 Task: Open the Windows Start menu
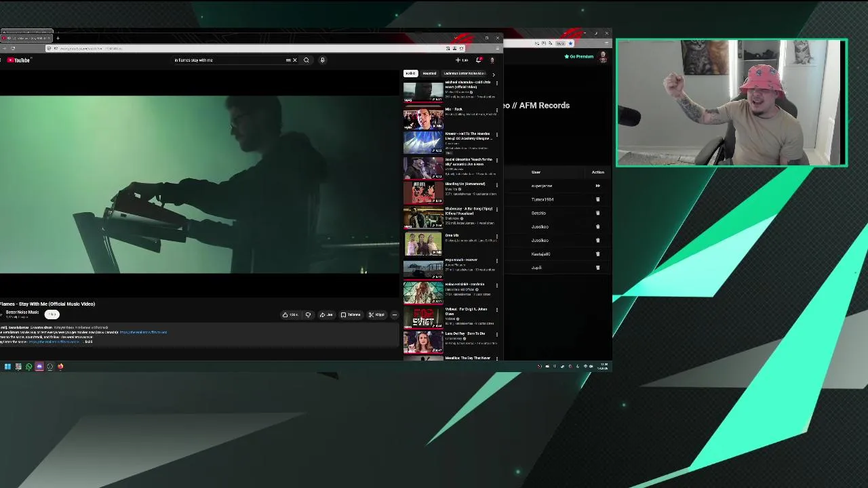[7, 367]
